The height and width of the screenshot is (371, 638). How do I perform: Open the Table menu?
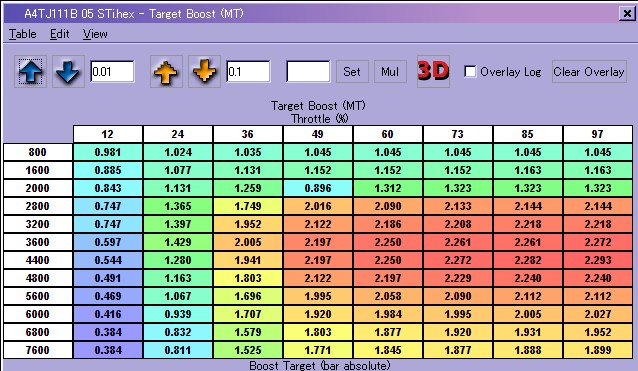[23, 34]
